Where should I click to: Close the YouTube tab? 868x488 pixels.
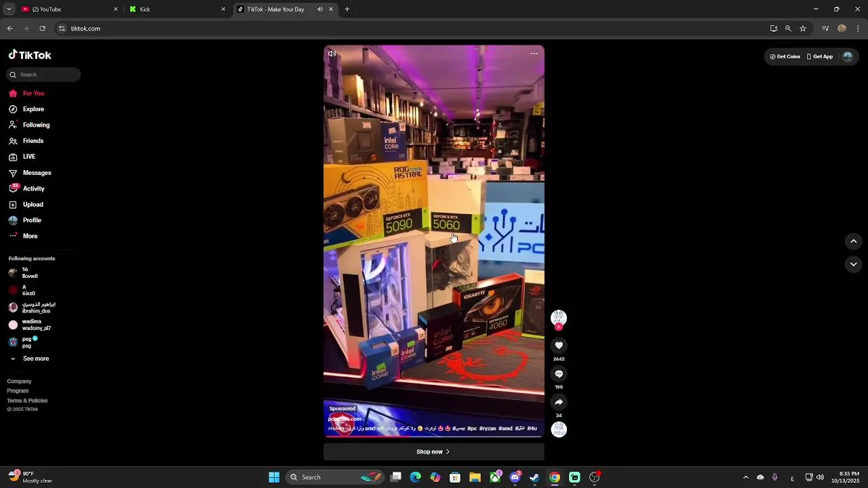coord(115,9)
